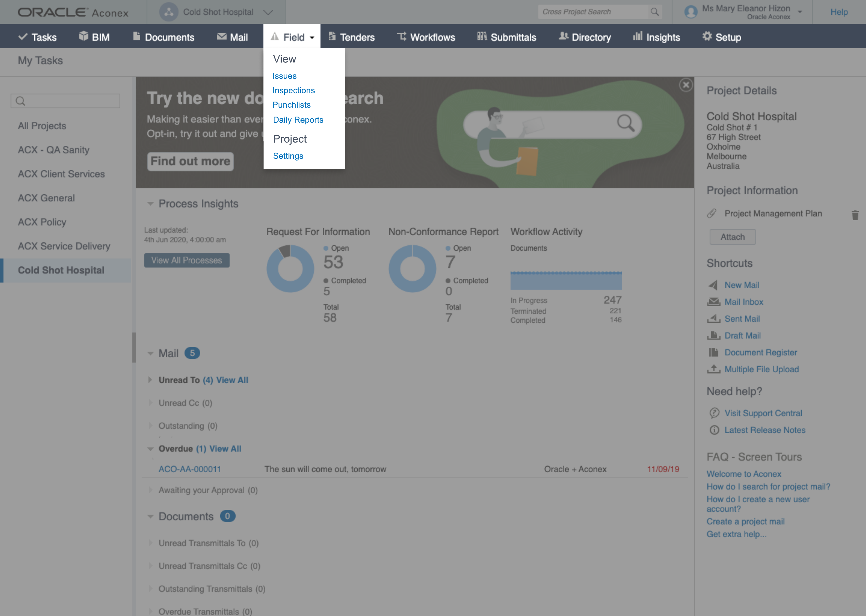Open the Documents menu
The image size is (866, 616).
coord(163,37)
